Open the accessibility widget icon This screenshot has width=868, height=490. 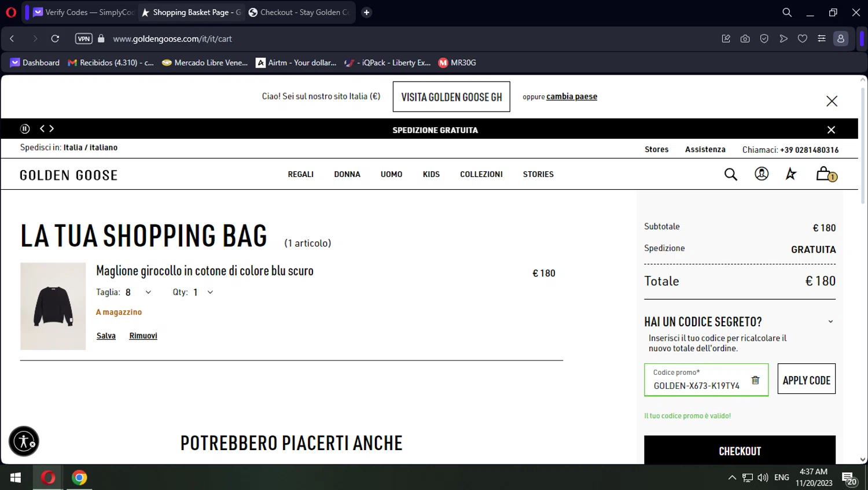(x=24, y=441)
